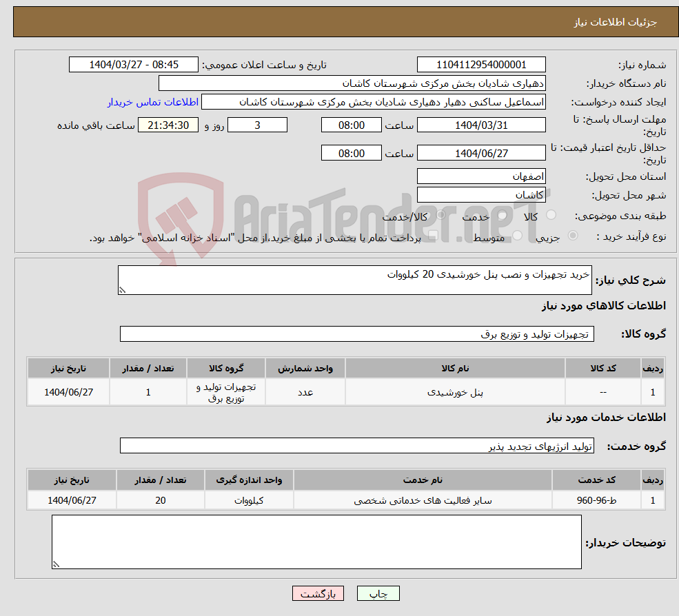679x616 pixels.
Task: Click the گروه کالا field
Action: (356, 333)
